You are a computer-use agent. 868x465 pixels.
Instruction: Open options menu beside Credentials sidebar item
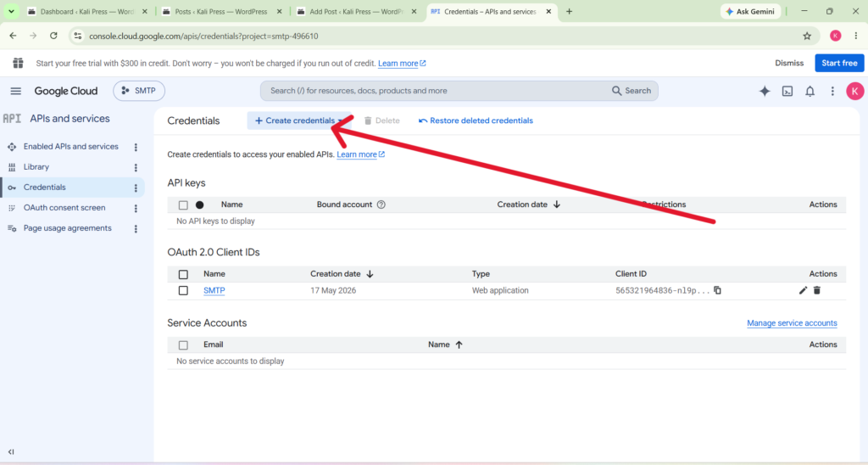[136, 188]
